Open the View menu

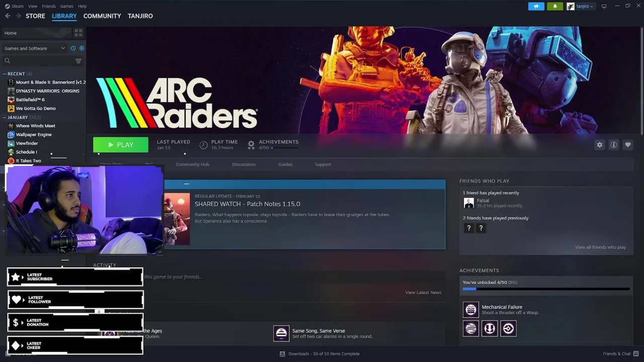(33, 6)
